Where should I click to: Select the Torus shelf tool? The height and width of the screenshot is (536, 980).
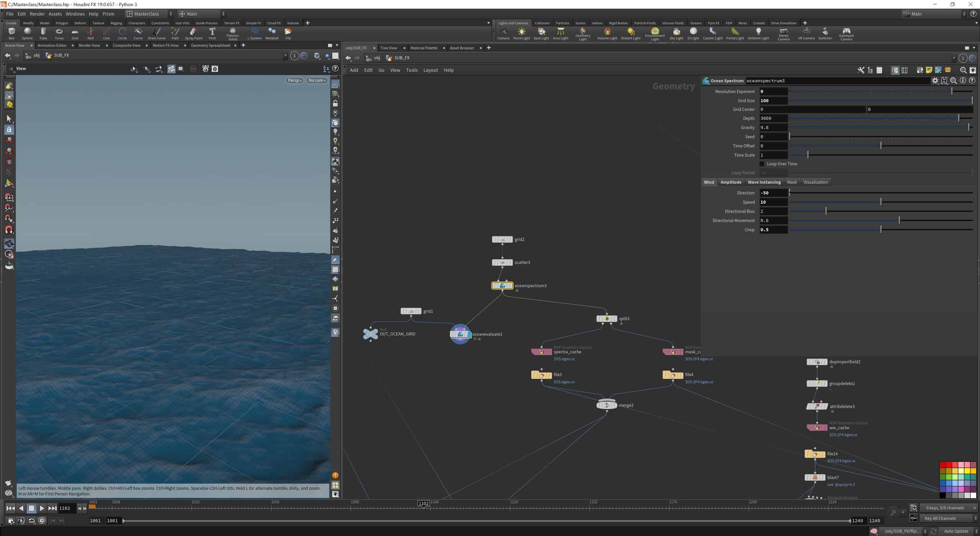(59, 33)
